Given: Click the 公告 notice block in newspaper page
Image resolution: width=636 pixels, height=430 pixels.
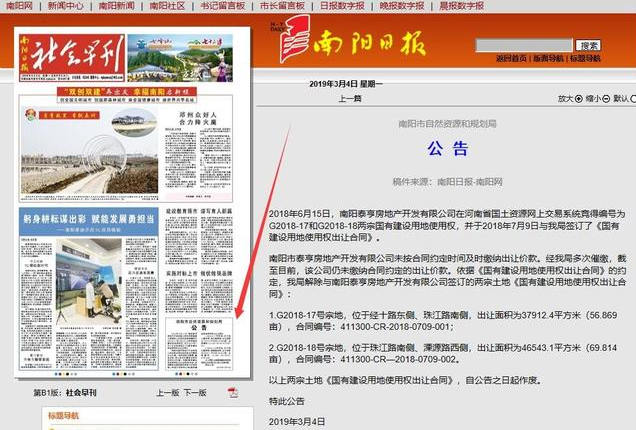Looking at the screenshot, I should (199, 343).
